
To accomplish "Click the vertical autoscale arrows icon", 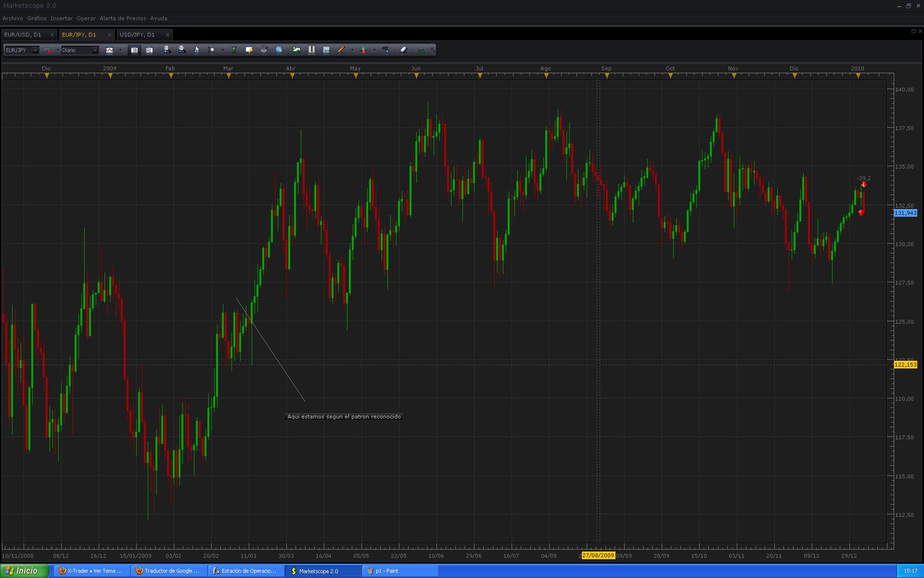I will click(234, 50).
